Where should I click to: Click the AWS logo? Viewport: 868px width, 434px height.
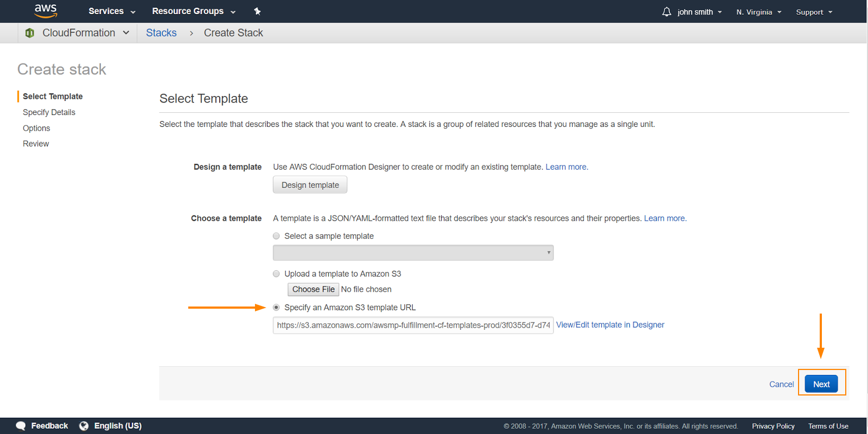pos(46,11)
